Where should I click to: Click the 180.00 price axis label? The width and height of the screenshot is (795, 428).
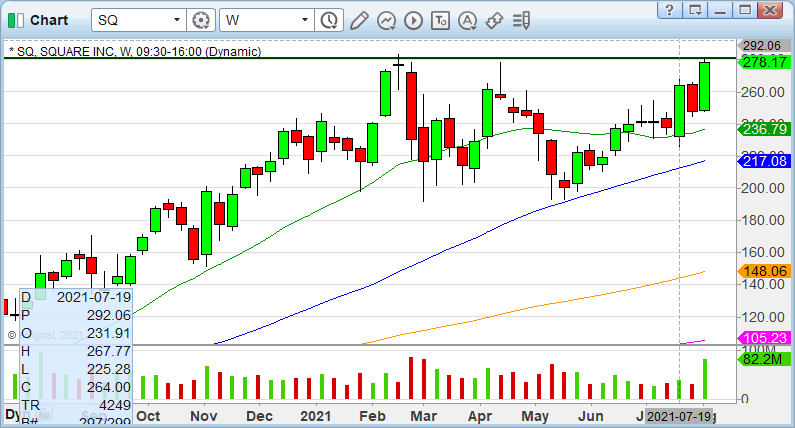pos(763,220)
